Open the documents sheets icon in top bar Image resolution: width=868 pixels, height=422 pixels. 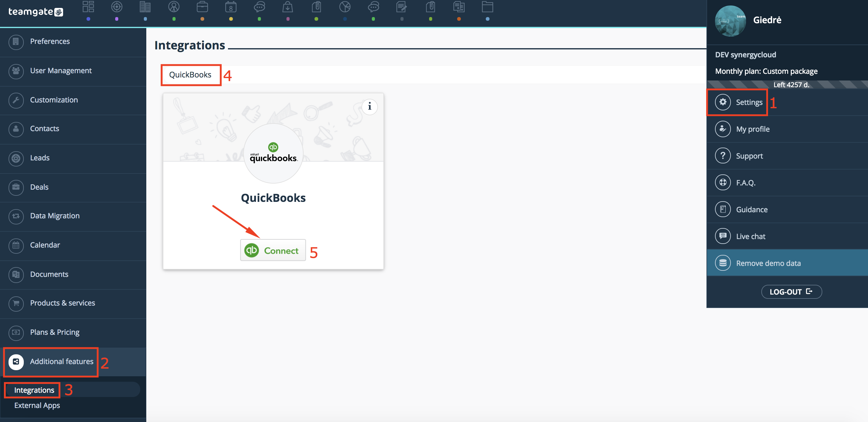click(459, 7)
